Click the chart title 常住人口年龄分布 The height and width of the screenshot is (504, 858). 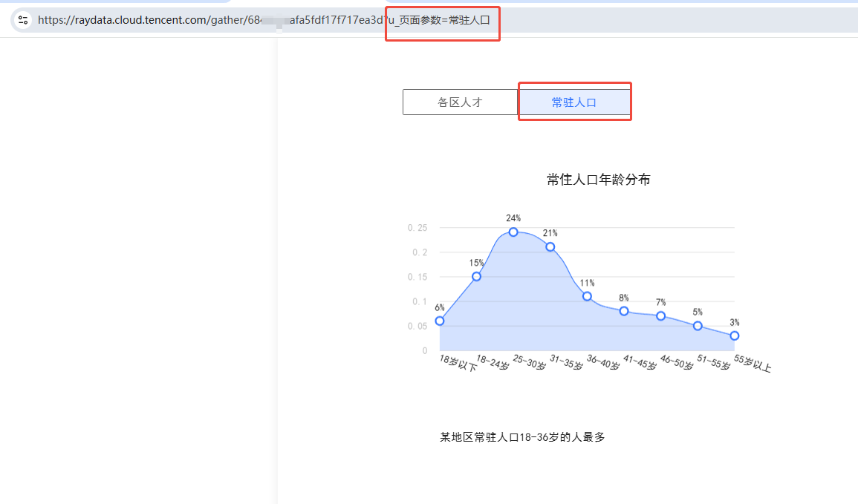pyautogui.click(x=598, y=180)
